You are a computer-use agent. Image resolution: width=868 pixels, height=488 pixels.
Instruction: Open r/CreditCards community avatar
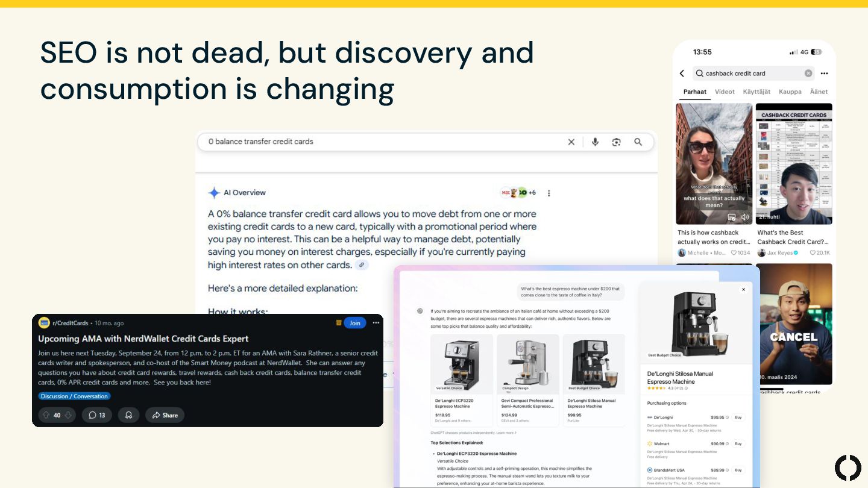click(x=43, y=323)
